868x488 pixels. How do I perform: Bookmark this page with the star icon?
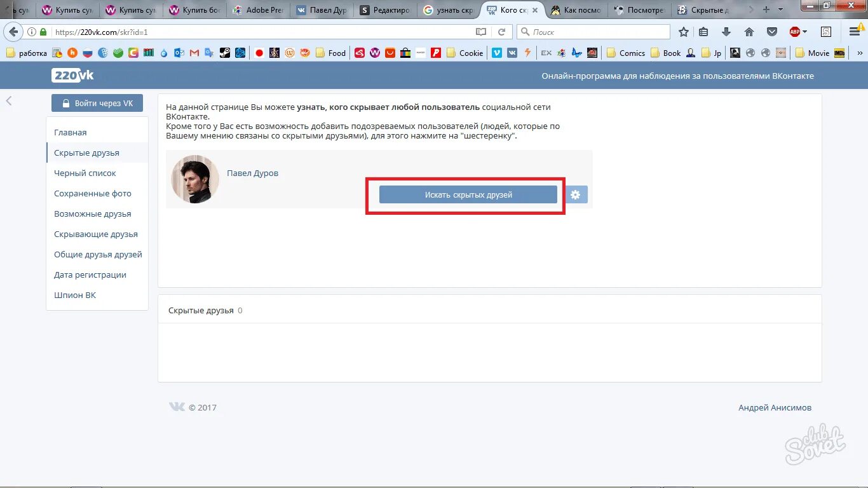pos(684,32)
